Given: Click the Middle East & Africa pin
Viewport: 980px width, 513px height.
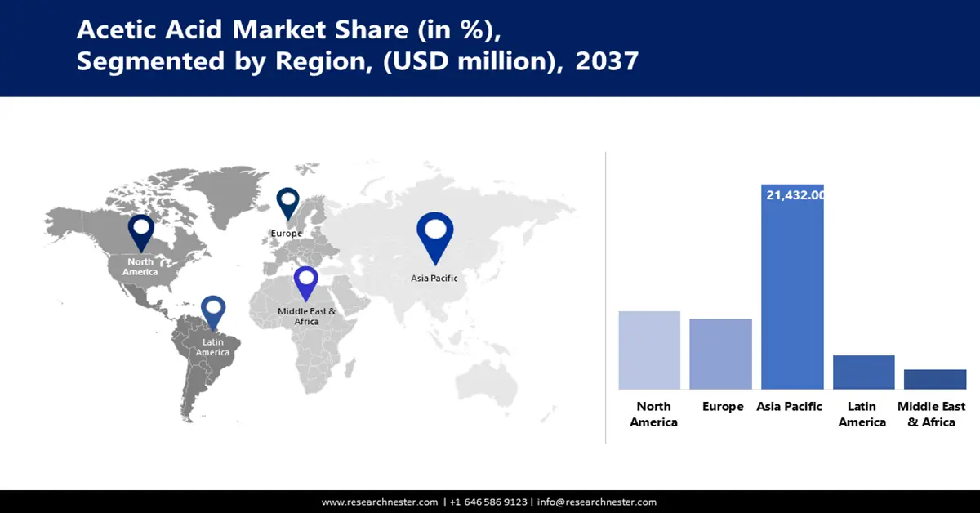Looking at the screenshot, I should coord(306,282).
